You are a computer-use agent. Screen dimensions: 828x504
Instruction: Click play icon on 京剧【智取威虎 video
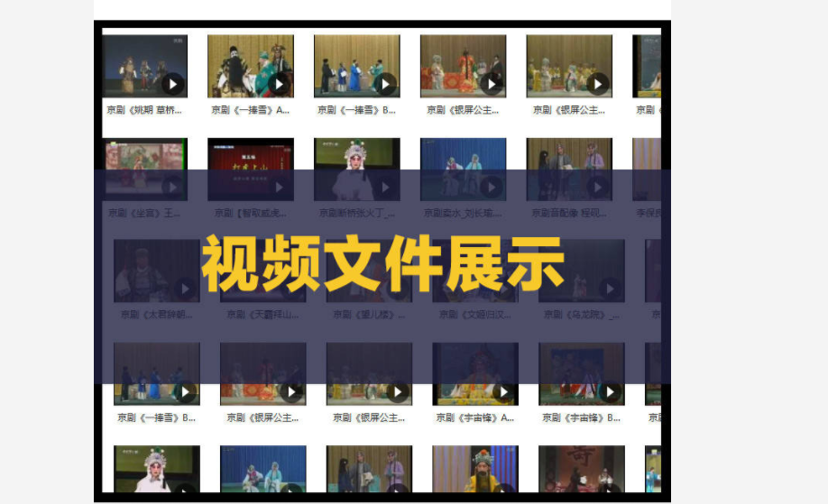(279, 187)
